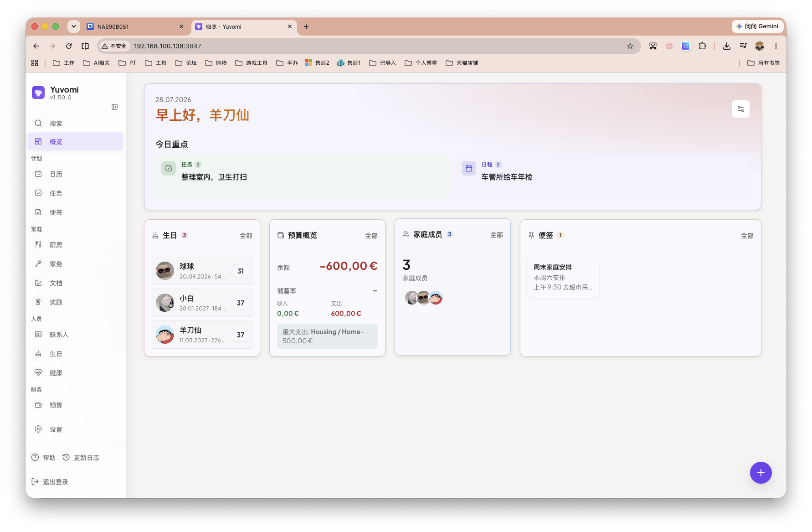The width and height of the screenshot is (812, 532).
Task: Click the balance -600,00 € value
Action: point(349,266)
